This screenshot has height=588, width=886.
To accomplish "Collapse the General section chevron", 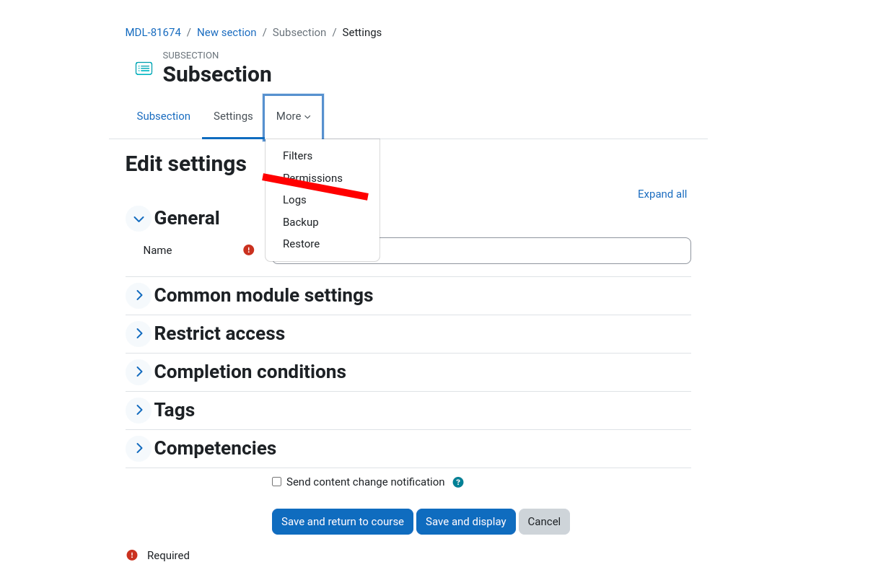I will 139,219.
